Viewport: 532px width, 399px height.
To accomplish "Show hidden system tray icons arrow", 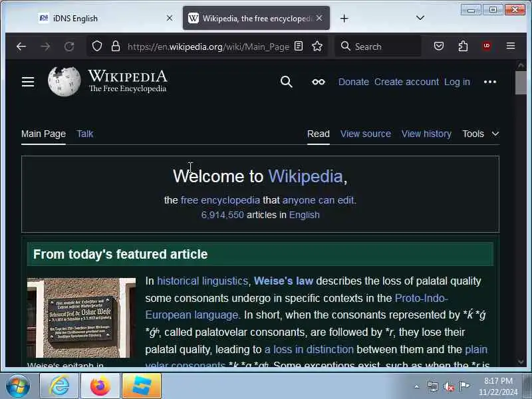I will tap(417, 386).
